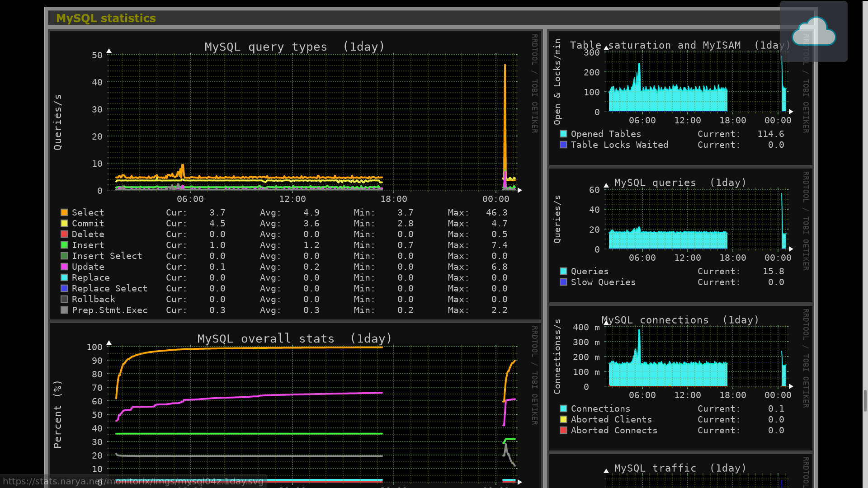This screenshot has height=488, width=868.
Task: Click the page's vertical scrollbar thumb
Action: tap(865, 400)
